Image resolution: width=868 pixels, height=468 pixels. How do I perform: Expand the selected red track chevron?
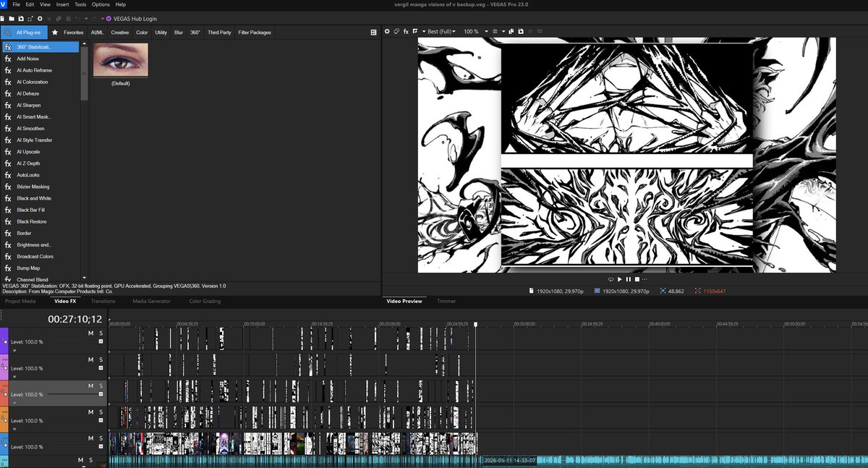click(14, 403)
